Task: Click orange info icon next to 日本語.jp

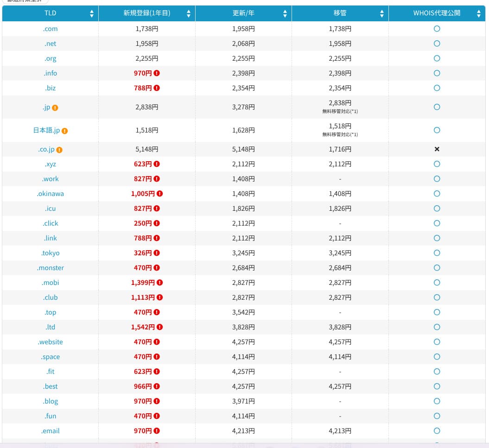Action: [x=65, y=131]
